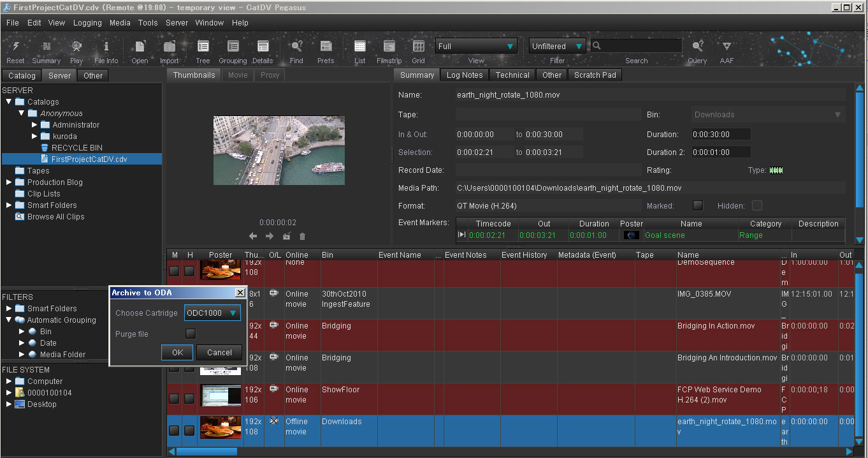
Task: Go to next thumbnail arrow
Action: click(270, 236)
